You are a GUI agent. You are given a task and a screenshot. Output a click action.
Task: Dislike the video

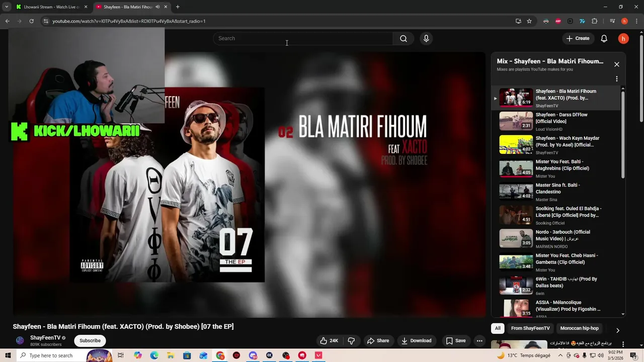351,341
